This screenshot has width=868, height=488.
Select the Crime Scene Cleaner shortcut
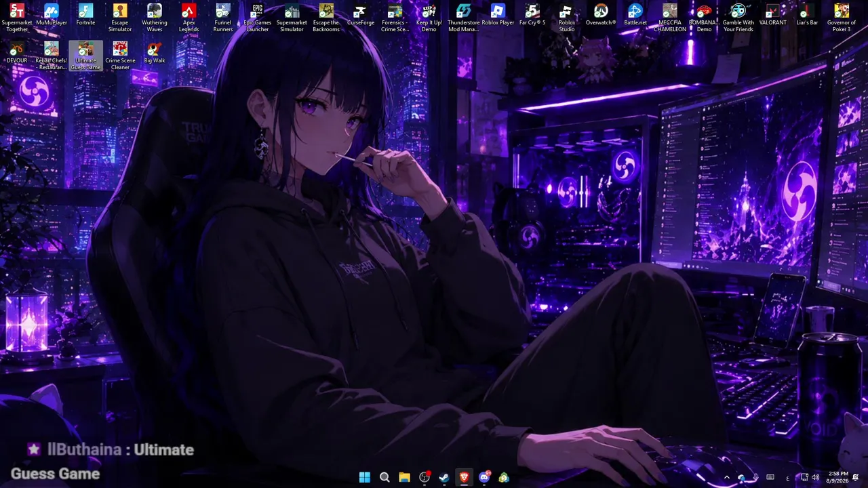(x=120, y=56)
